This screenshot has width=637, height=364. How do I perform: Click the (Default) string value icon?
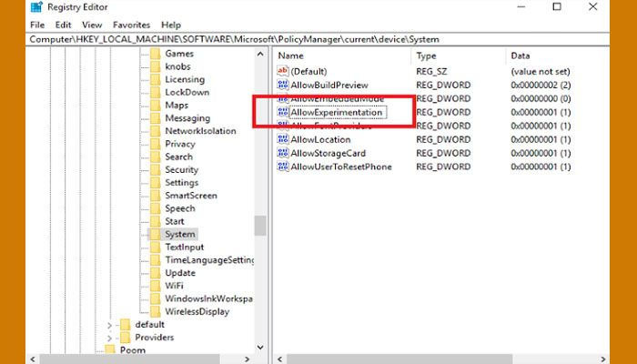pos(282,71)
